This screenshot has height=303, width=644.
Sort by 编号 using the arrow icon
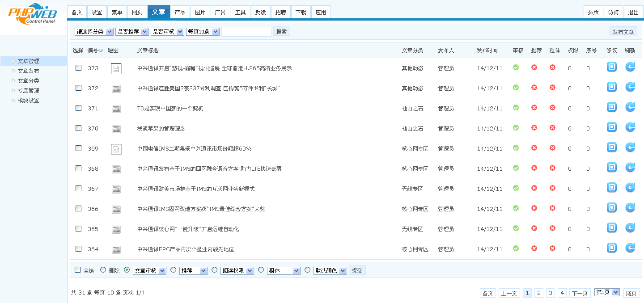pos(101,51)
